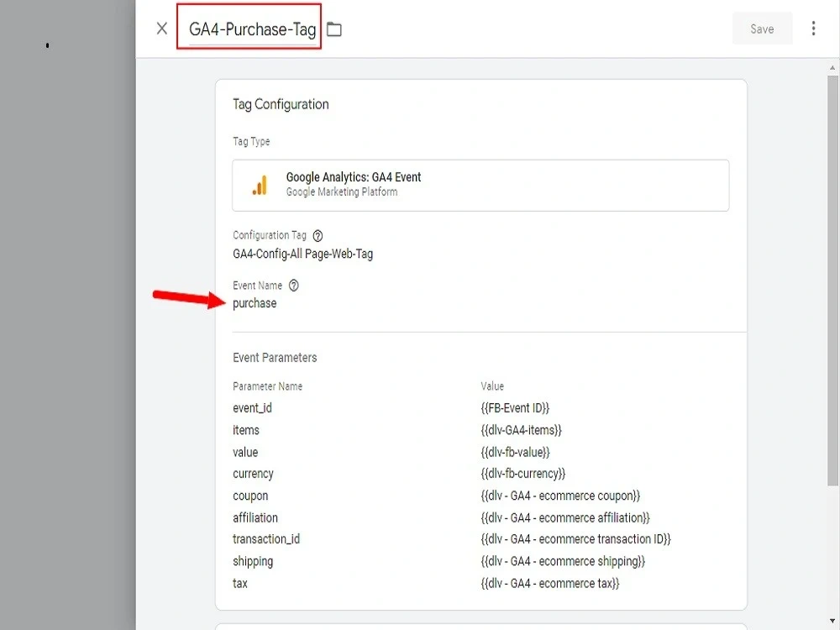
Task: Click the purchase event name value
Action: pyautogui.click(x=255, y=303)
